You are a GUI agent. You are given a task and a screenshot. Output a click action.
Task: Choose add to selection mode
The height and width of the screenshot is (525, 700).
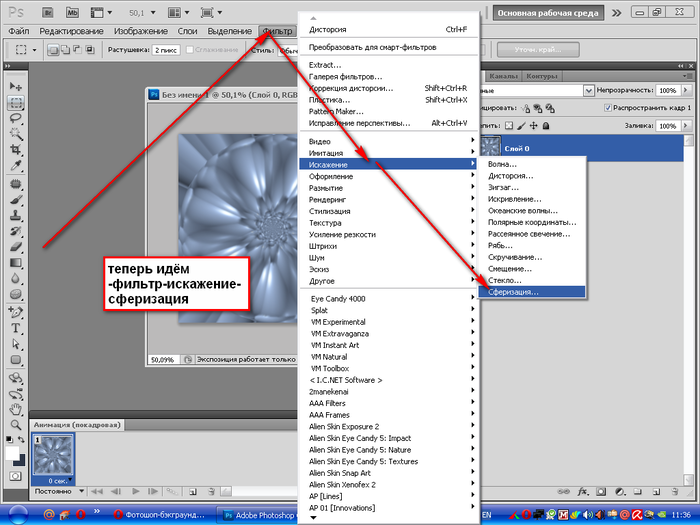click(x=65, y=50)
